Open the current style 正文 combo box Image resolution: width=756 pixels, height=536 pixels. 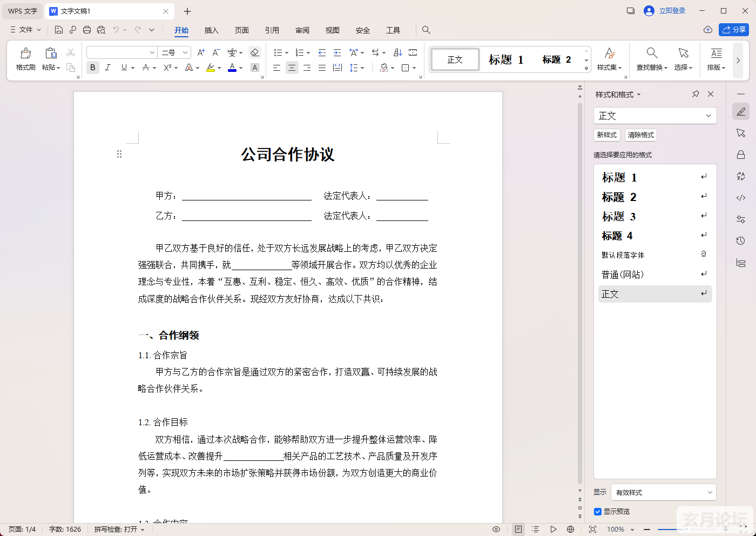tap(655, 116)
